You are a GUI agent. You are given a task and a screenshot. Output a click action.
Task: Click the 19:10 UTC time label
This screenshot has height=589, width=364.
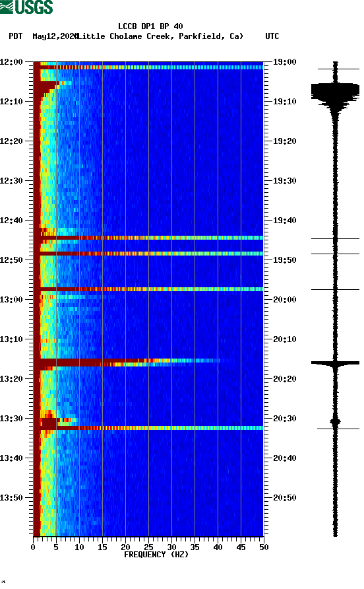pos(284,102)
